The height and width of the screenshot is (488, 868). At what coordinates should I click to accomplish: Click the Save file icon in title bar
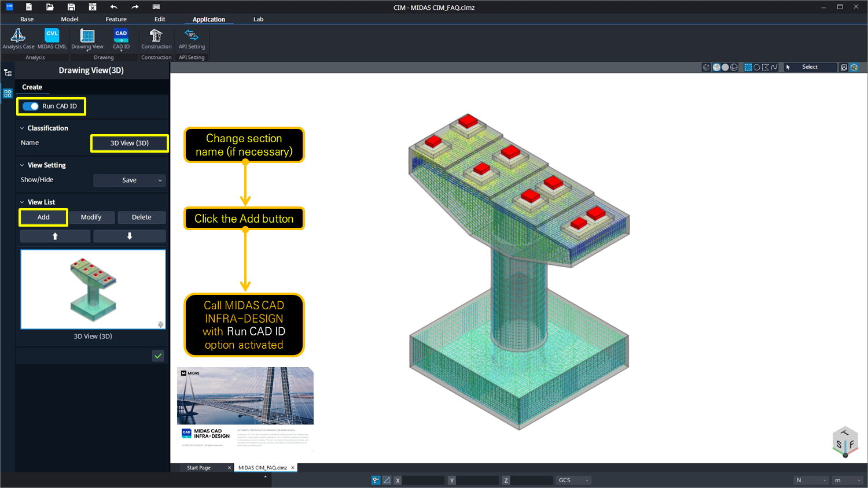click(x=71, y=7)
